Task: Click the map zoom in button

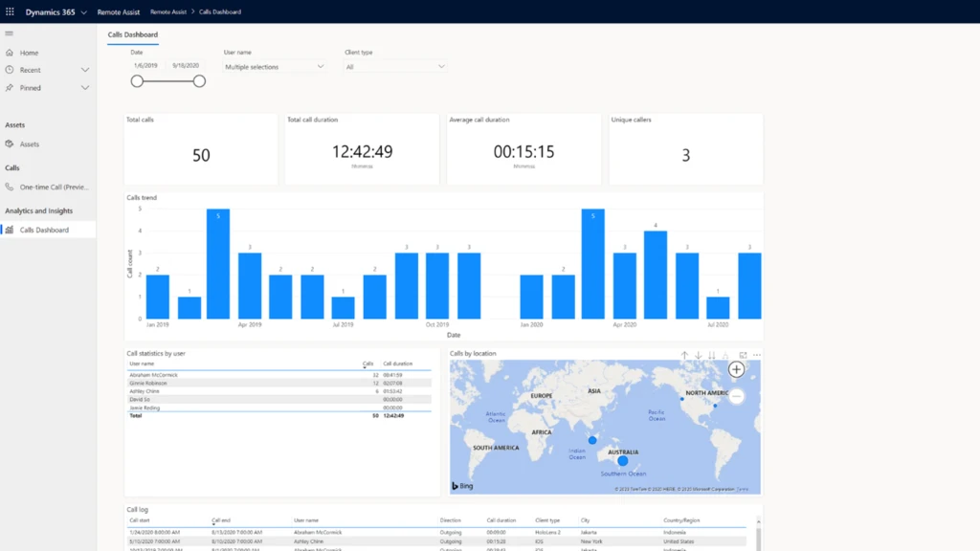Action: [736, 369]
